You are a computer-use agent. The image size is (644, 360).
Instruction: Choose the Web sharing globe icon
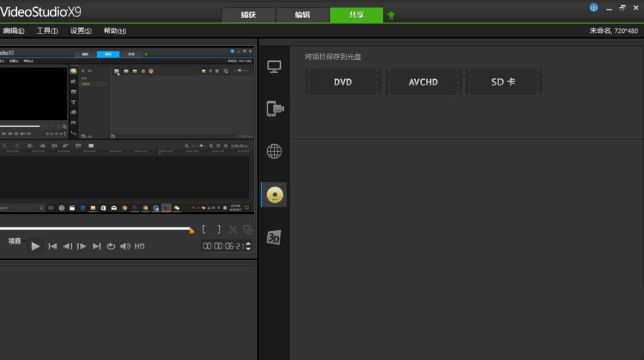tap(274, 151)
